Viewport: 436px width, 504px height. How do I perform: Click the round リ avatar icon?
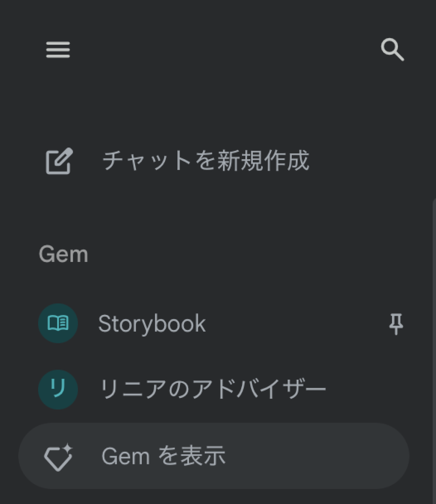58,389
